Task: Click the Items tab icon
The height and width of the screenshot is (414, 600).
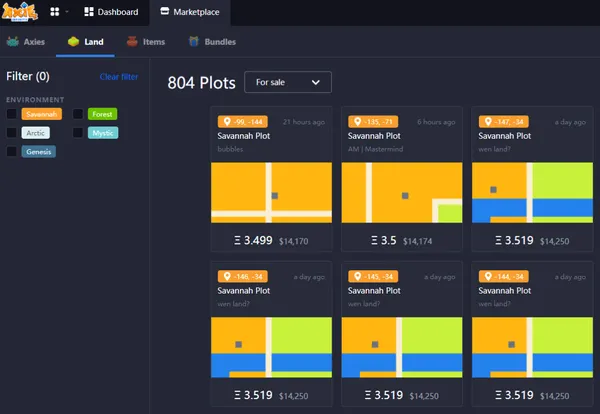Action: point(132,42)
